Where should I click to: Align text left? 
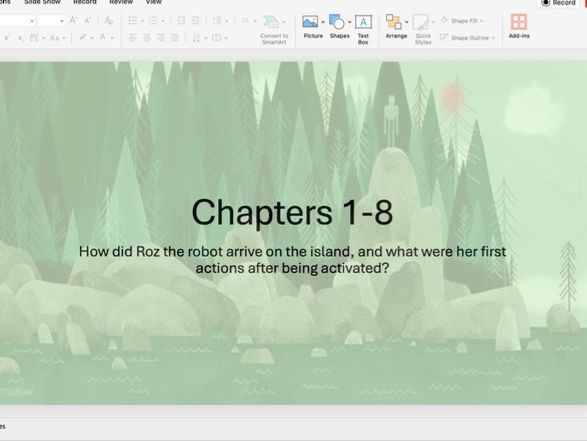pyautogui.click(x=133, y=37)
